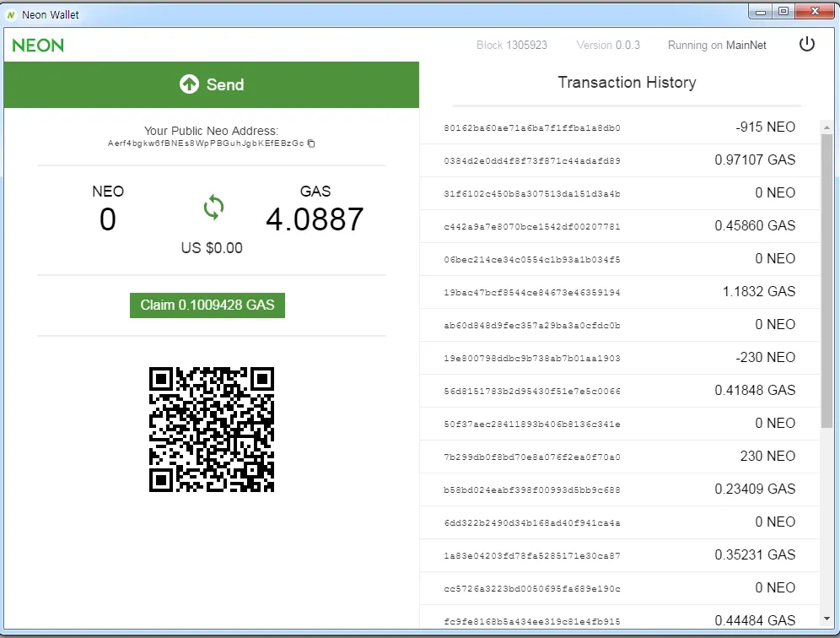
Task: Click the NEO balance 0
Action: (x=108, y=219)
